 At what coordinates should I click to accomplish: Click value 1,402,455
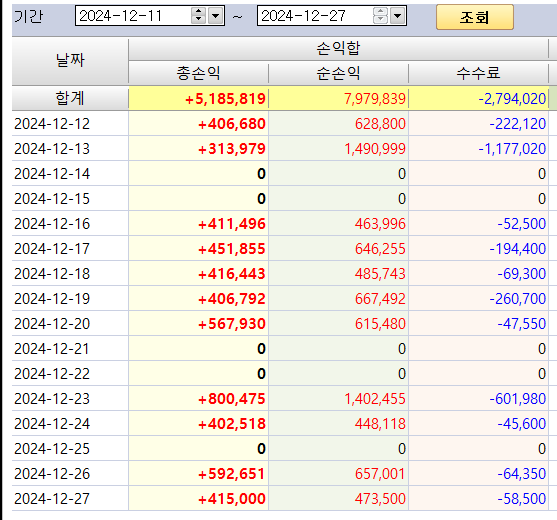(x=375, y=399)
